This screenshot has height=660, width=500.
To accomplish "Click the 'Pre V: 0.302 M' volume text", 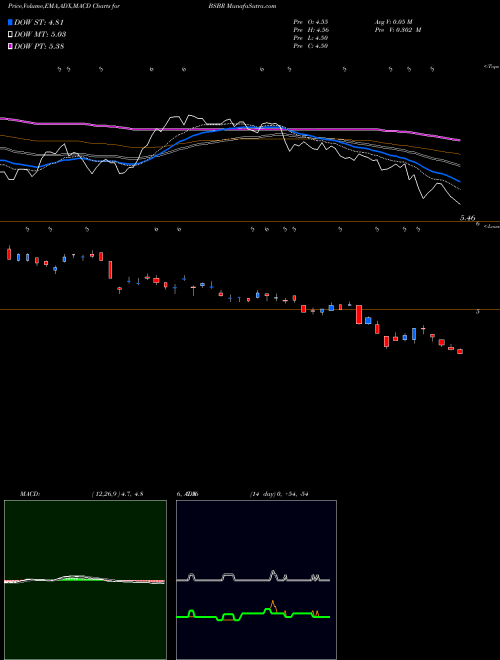I will [x=398, y=30].
